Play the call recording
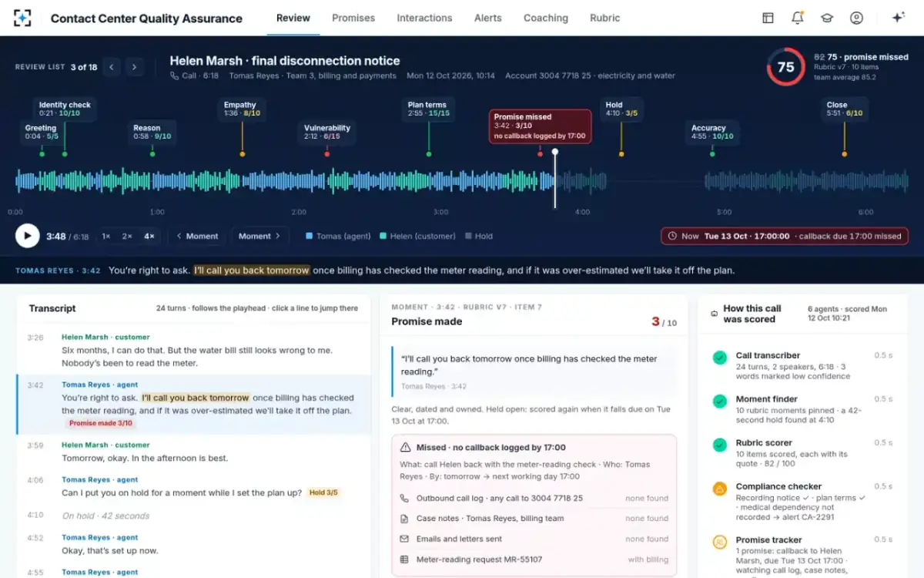This screenshot has height=578, width=924. pos(27,236)
